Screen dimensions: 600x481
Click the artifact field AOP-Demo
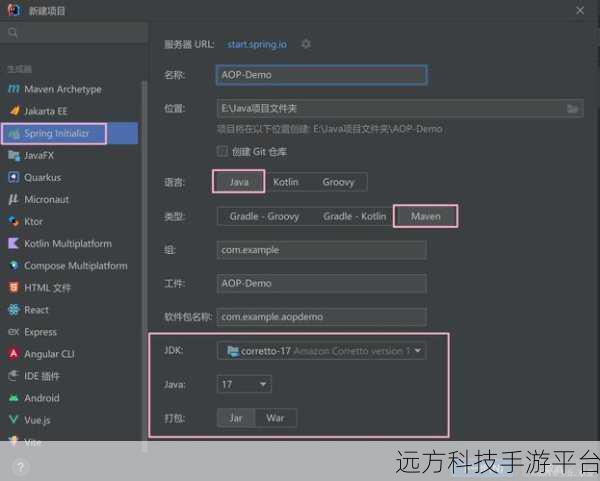click(321, 283)
